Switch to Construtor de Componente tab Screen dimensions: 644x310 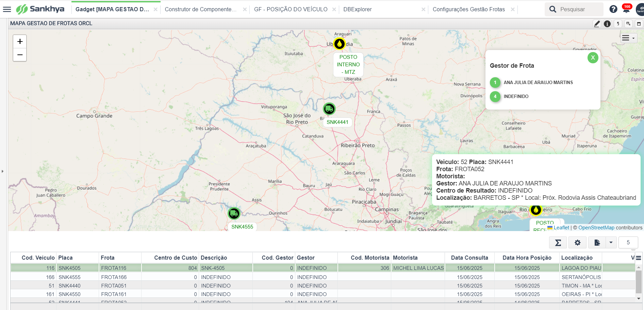201,10
